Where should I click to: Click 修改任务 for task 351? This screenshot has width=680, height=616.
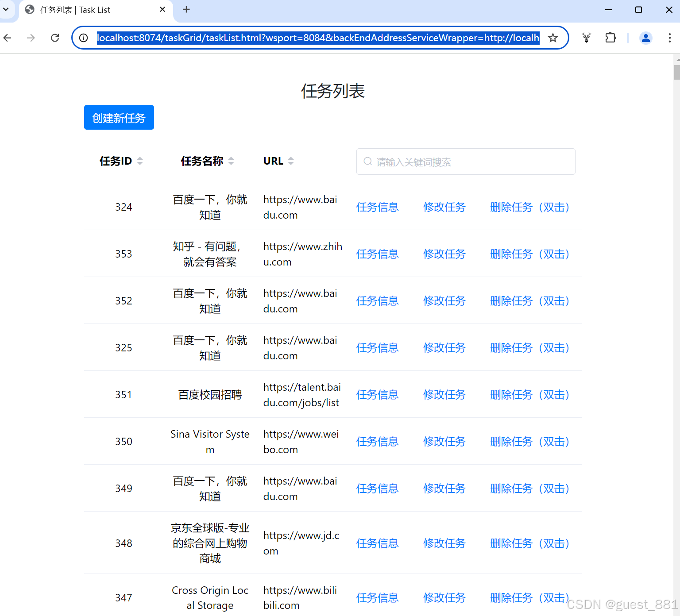tap(444, 395)
